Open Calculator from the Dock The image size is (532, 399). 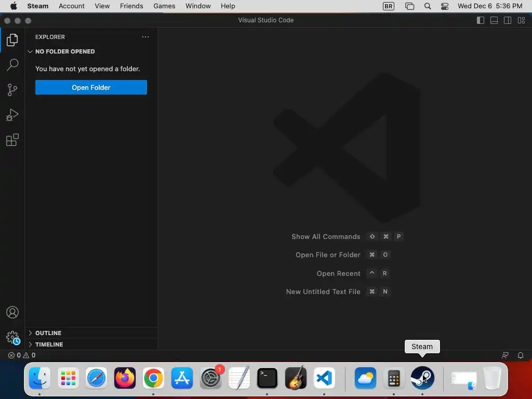[394, 378]
